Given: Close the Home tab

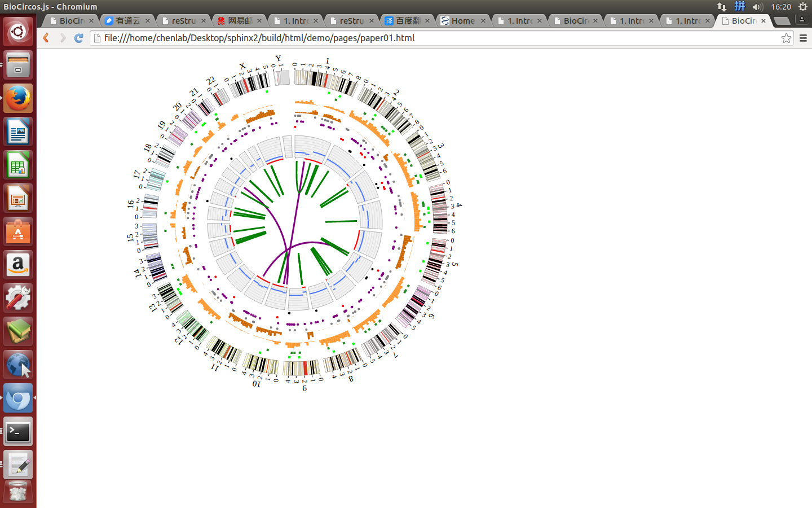Looking at the screenshot, I should tap(483, 21).
